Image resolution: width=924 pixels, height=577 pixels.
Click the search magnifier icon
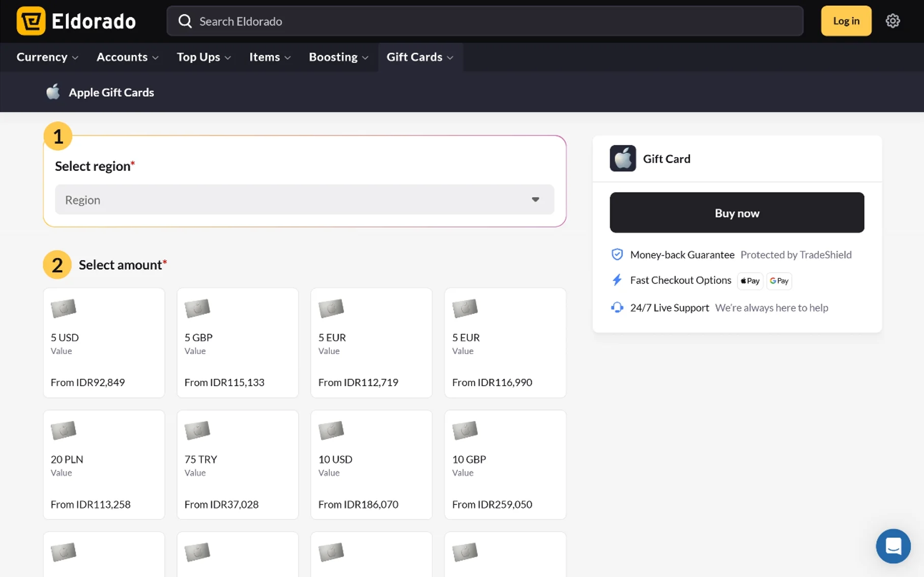point(185,21)
